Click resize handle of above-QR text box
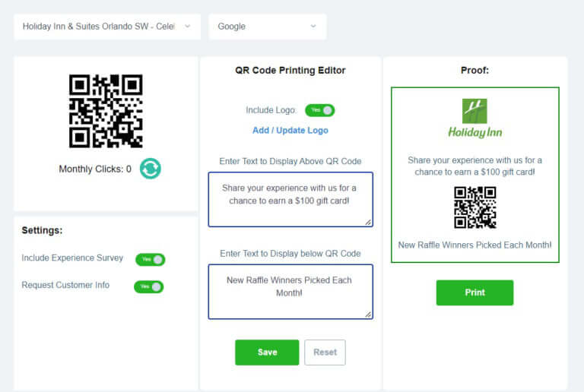 368,222
